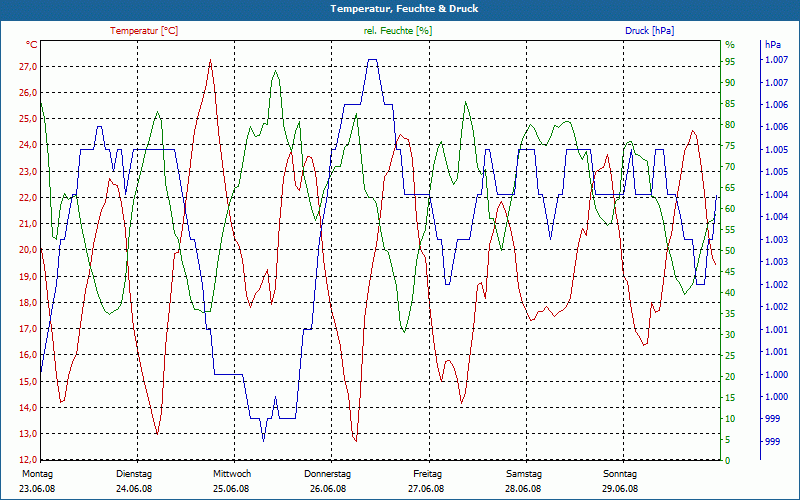The width and height of the screenshot is (800, 500).
Task: Click the '21,0' temperature axis value
Action: pyautogui.click(x=28, y=223)
